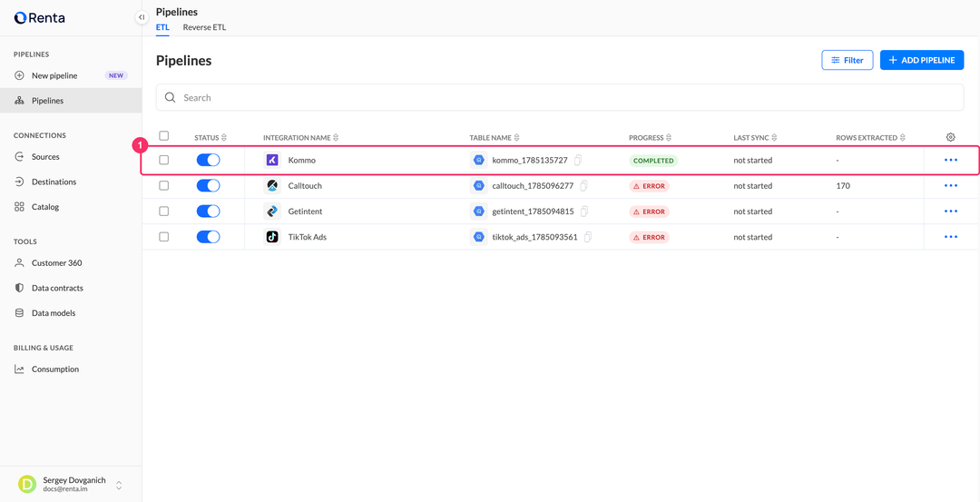The height and width of the screenshot is (502, 980).
Task: Copy table name tiktok_ads_1785093561
Action: [587, 237]
